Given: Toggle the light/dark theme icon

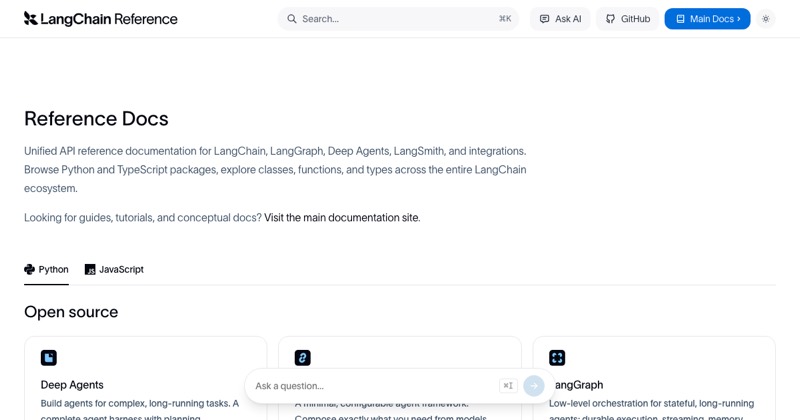Looking at the screenshot, I should pyautogui.click(x=765, y=19).
